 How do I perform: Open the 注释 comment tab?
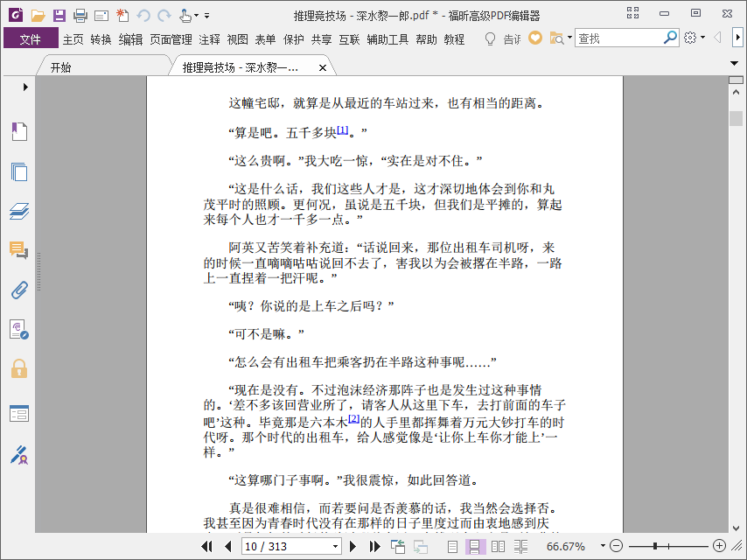[210, 39]
